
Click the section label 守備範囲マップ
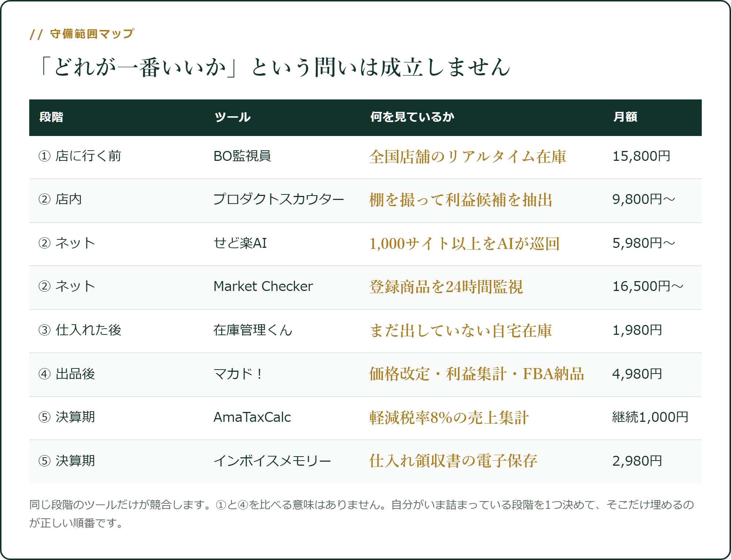pyautogui.click(x=92, y=34)
